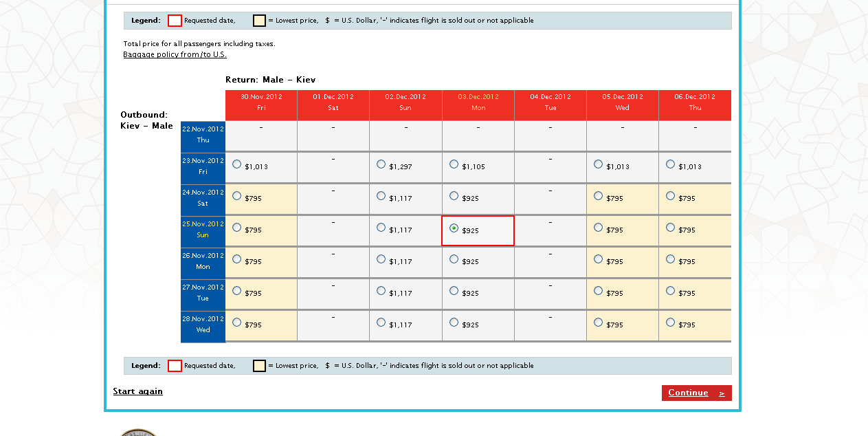The image size is (868, 436).
Task: Choose 23 Nov outbound with 30 Nov return
Action: click(x=237, y=164)
